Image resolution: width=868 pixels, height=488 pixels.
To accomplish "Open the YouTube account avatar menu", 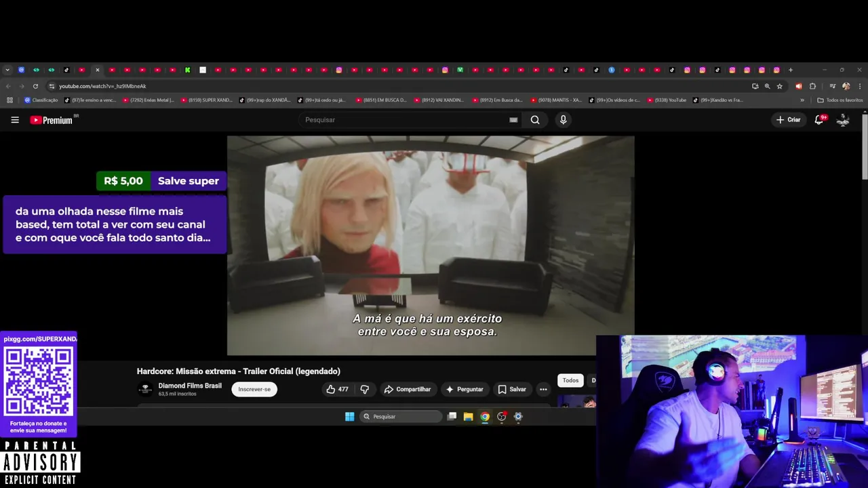I will (x=843, y=120).
